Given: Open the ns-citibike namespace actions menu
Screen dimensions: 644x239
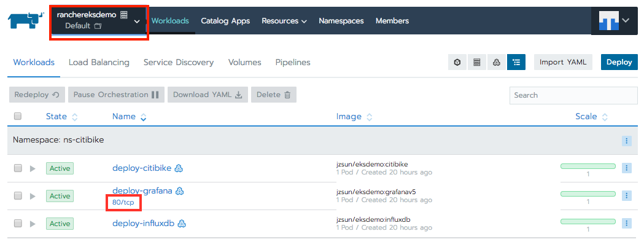Looking at the screenshot, I should click(x=626, y=141).
